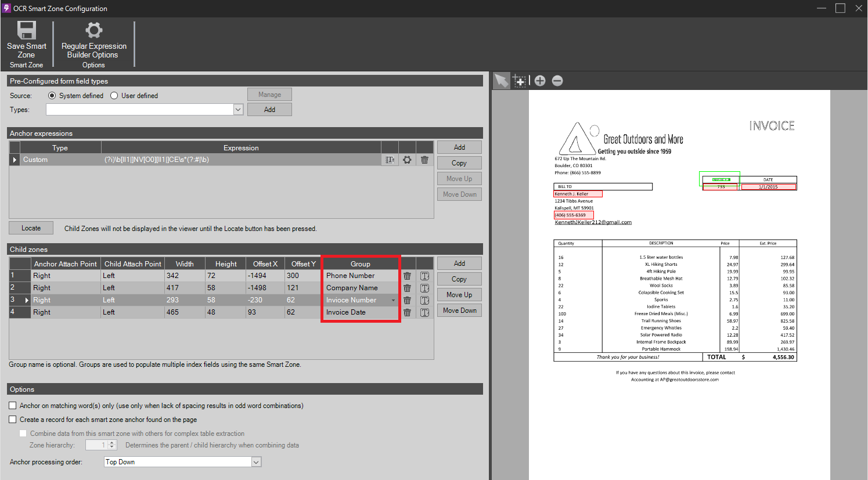This screenshot has width=868, height=480.
Task: Select the User defined source option
Action: tap(114, 96)
